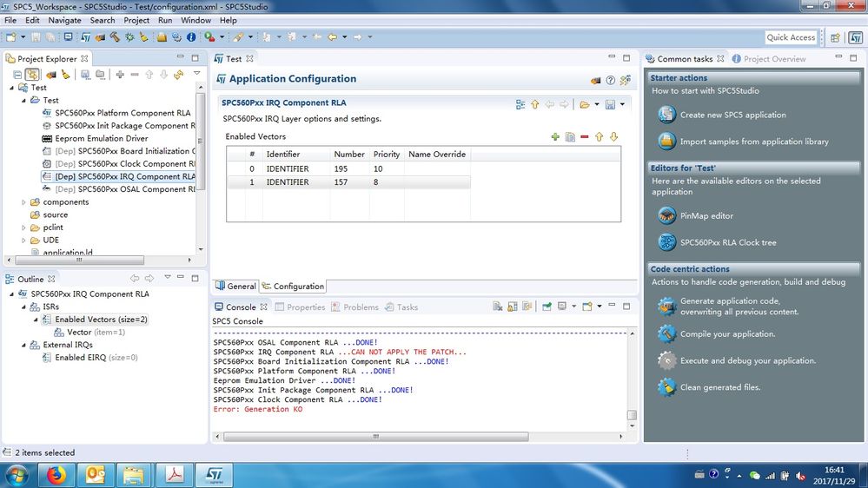Click the External Tools run icon in toolbar
The image size is (868, 488).
[x=209, y=37]
